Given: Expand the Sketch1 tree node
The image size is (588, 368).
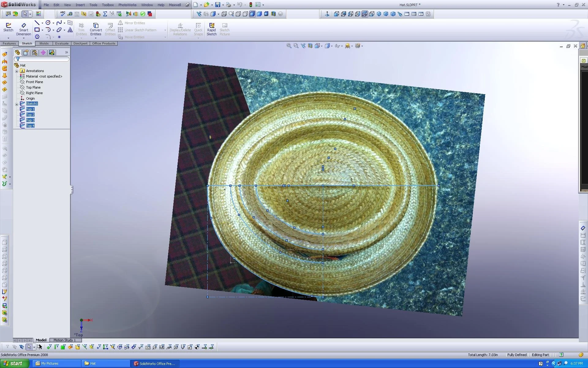Looking at the screenshot, I should coord(17,104).
